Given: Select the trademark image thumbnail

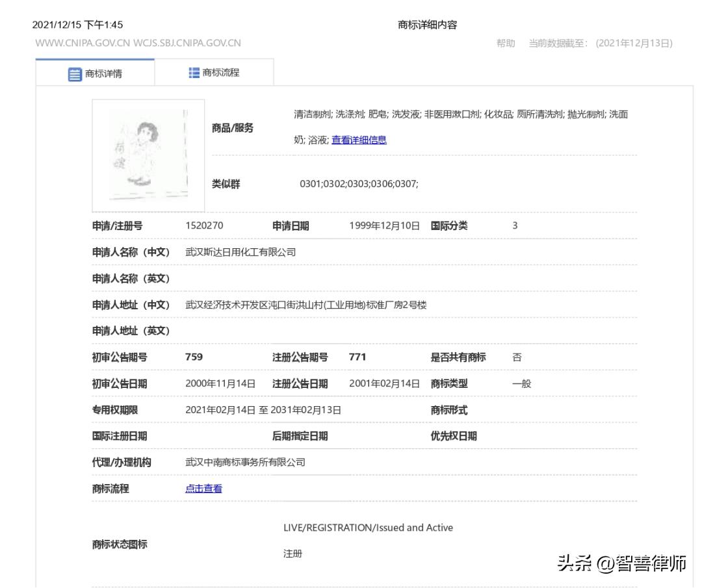Looking at the screenshot, I should 148,155.
